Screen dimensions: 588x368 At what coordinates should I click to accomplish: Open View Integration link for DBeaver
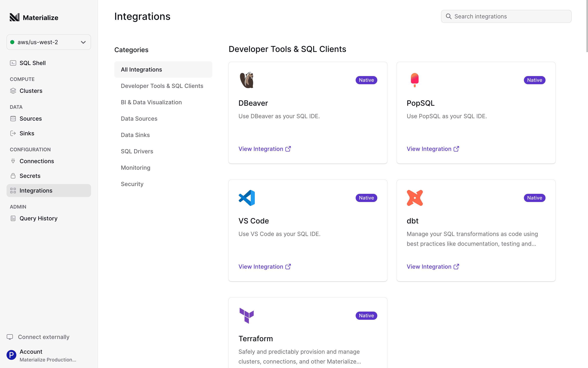click(265, 149)
